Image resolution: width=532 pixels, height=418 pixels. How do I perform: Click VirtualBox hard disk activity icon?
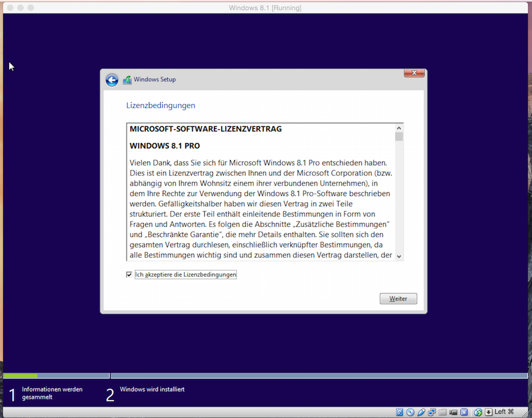[400, 412]
